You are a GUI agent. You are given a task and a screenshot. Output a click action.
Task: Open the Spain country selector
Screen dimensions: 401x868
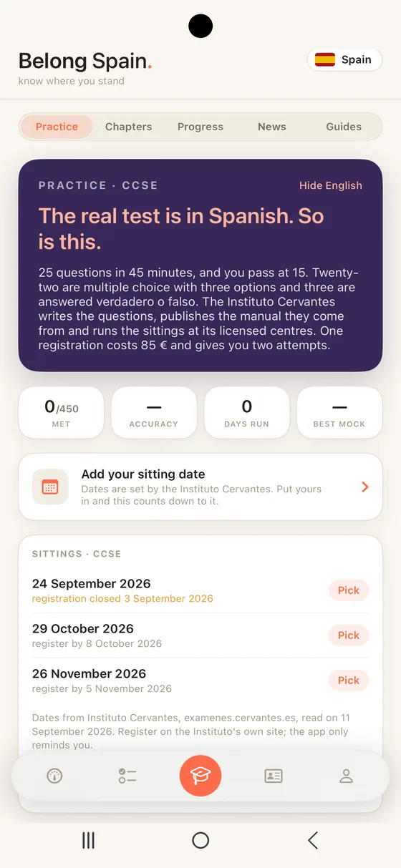pyautogui.click(x=344, y=59)
